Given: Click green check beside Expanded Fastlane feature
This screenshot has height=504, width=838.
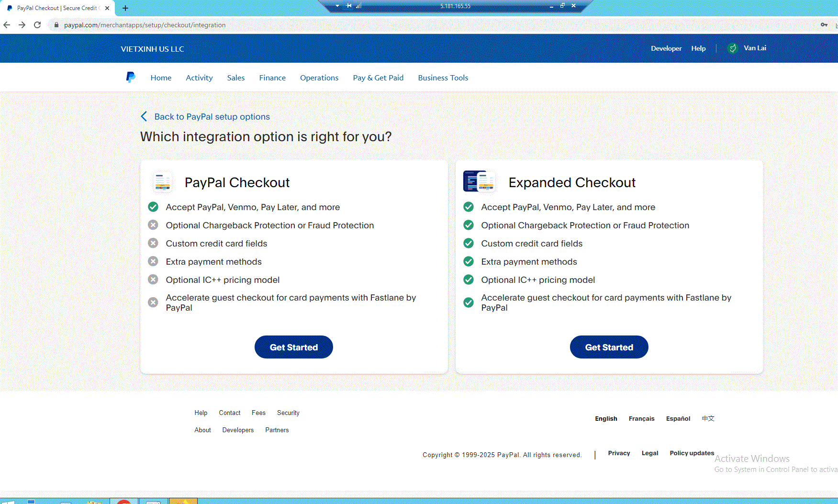Looking at the screenshot, I should pos(469,302).
